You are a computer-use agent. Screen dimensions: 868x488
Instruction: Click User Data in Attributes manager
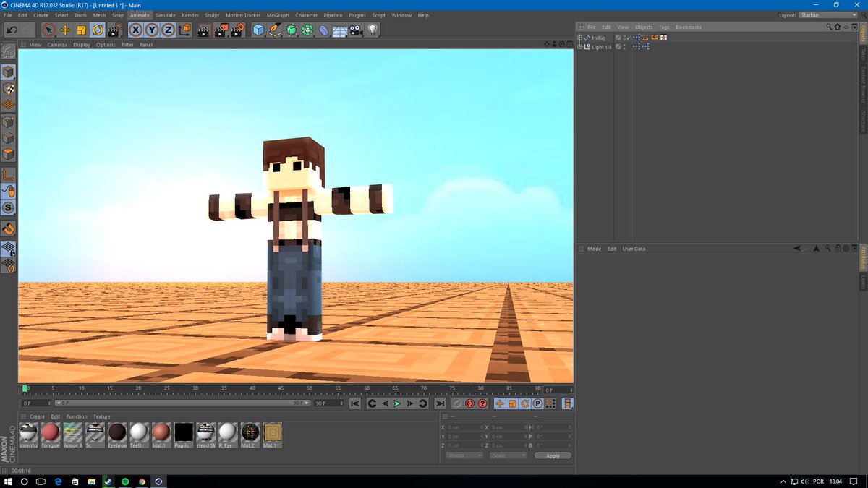click(x=634, y=249)
